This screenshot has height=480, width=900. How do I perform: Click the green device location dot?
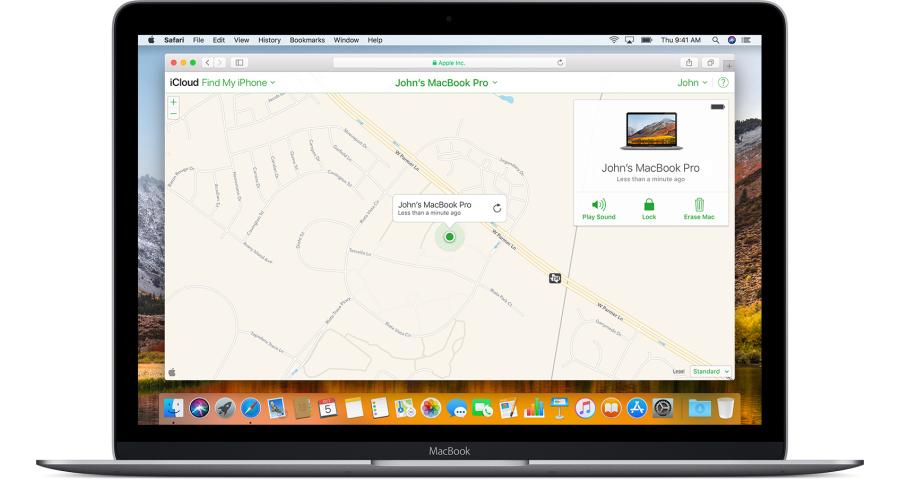tap(450, 237)
